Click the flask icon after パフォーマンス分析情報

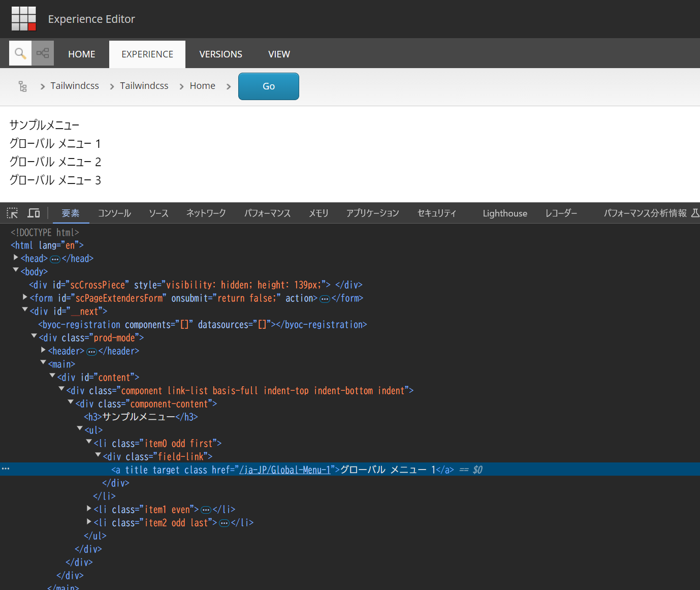[x=695, y=213]
